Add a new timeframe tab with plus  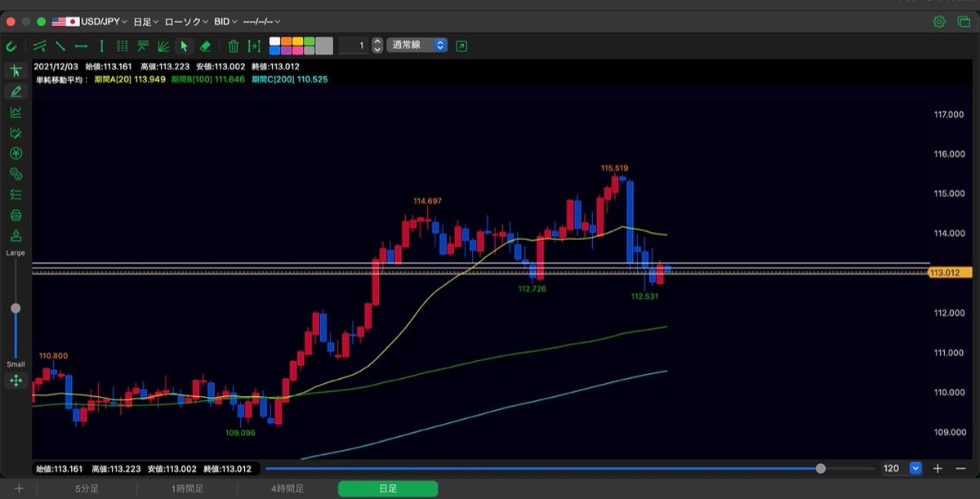tap(18, 488)
